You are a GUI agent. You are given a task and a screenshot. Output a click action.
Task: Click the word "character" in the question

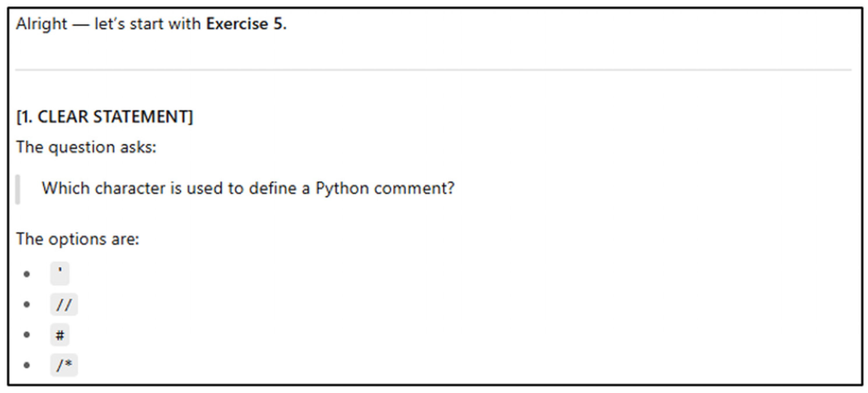pyautogui.click(x=130, y=188)
